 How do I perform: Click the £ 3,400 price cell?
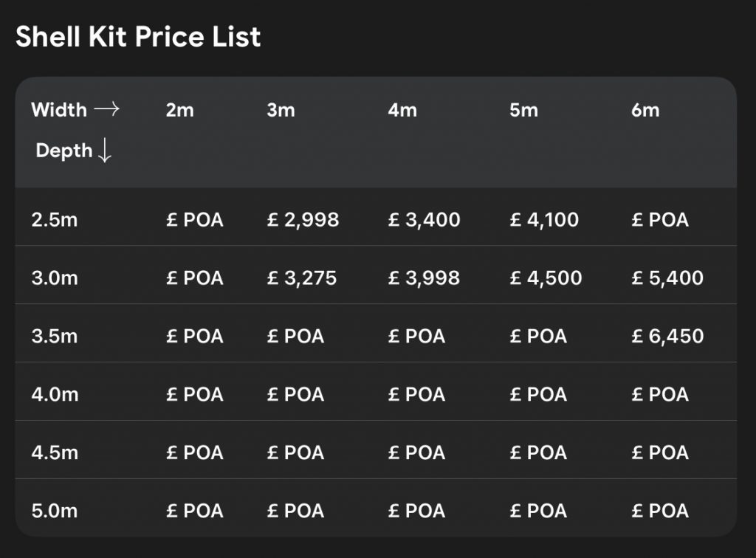pos(424,219)
